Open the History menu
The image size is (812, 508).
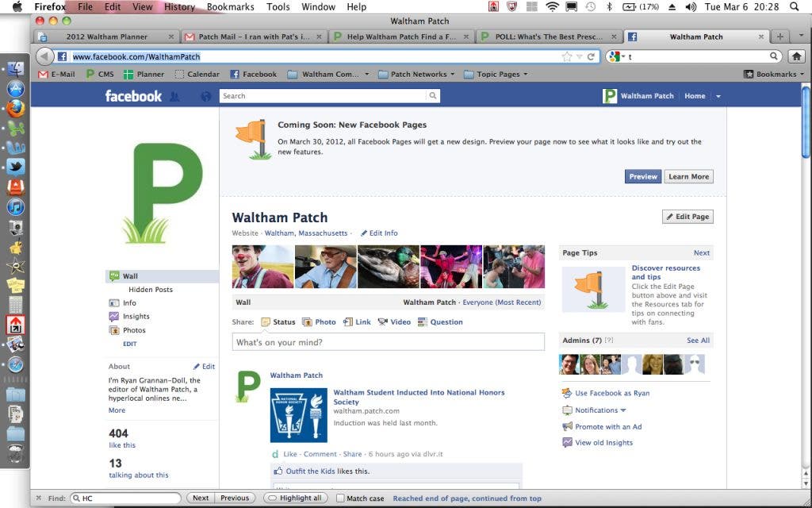pos(179,6)
